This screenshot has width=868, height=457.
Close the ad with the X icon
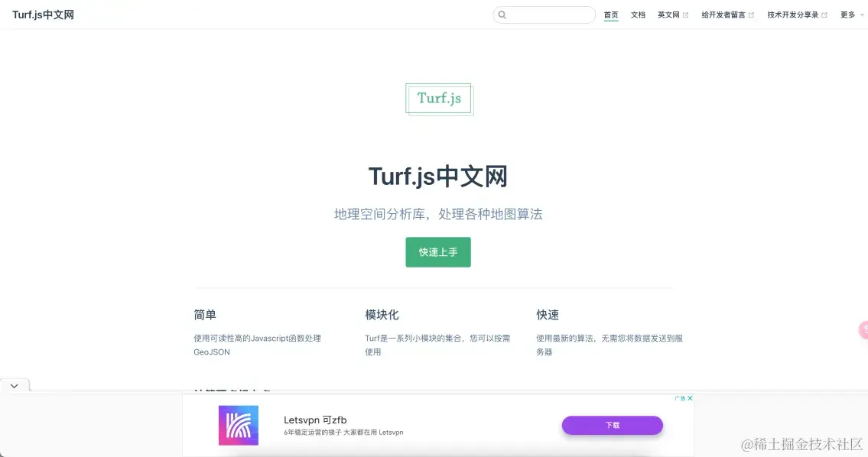coord(690,398)
